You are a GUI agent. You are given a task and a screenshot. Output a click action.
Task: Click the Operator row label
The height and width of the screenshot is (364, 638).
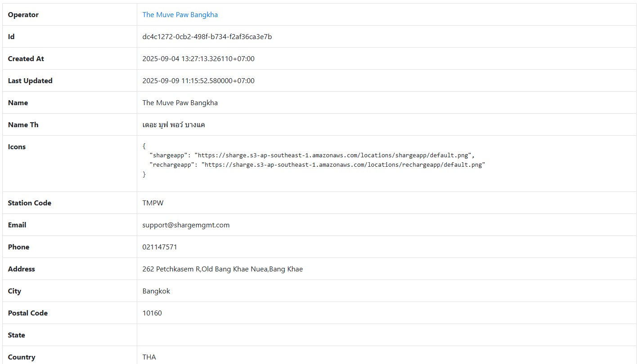coord(23,15)
